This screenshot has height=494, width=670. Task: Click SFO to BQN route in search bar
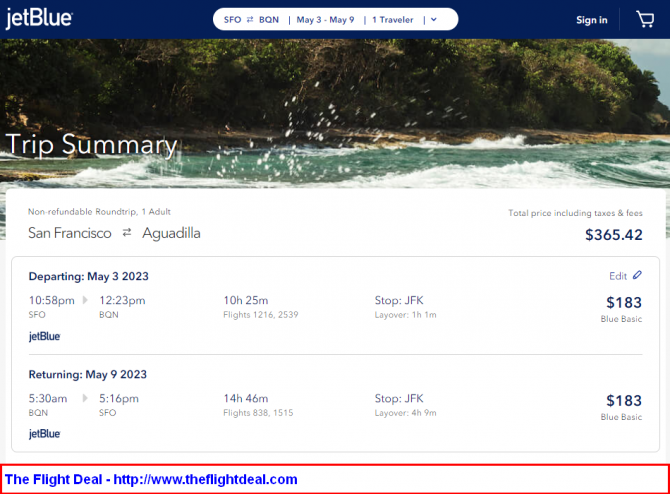point(251,20)
